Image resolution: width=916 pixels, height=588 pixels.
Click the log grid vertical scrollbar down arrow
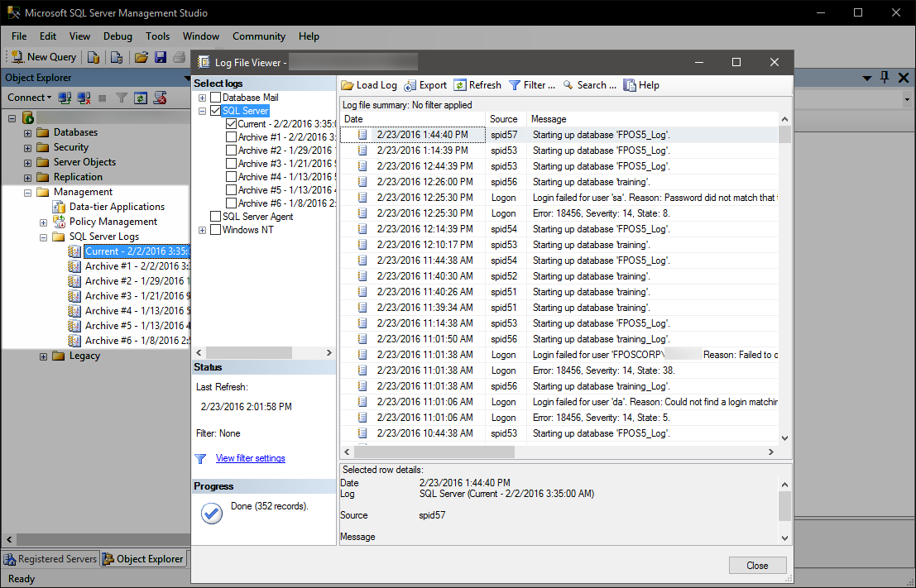coord(784,438)
